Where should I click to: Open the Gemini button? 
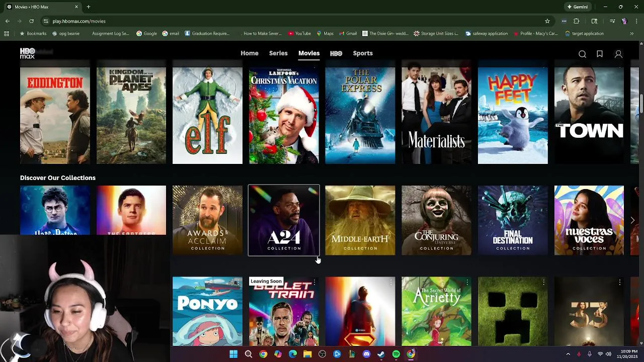click(x=578, y=7)
